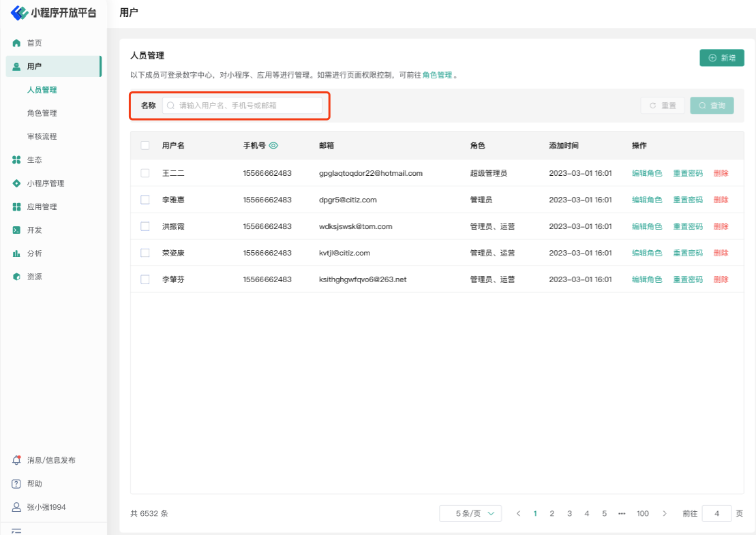
Task: Collapse the sidebar with the bottom menu icon
Action: [x=16, y=531]
